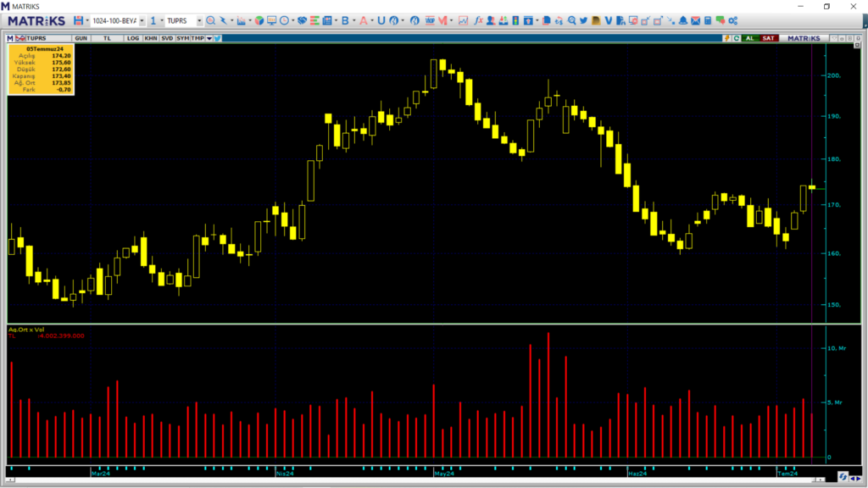This screenshot has width=868, height=488.
Task: Click the red letter A toolbar icon
Action: [363, 20]
